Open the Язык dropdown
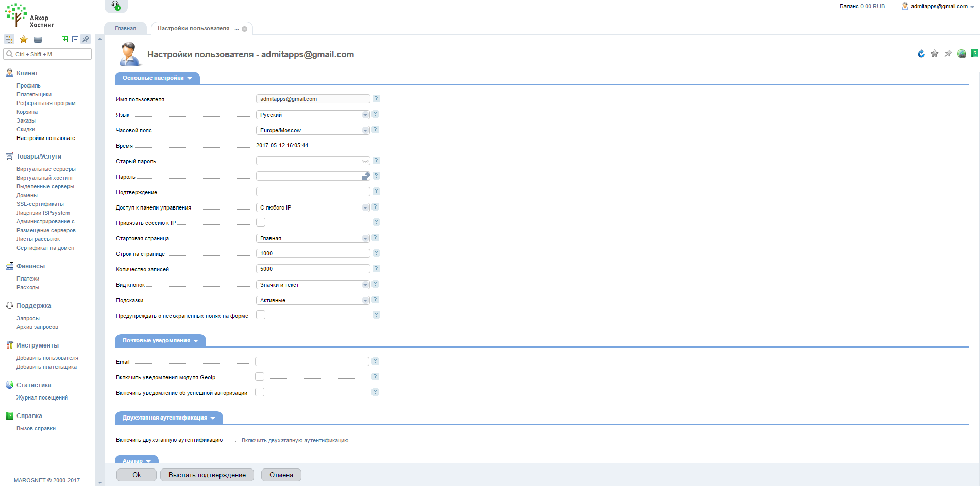Viewport: 980px width, 486px height. (x=313, y=115)
